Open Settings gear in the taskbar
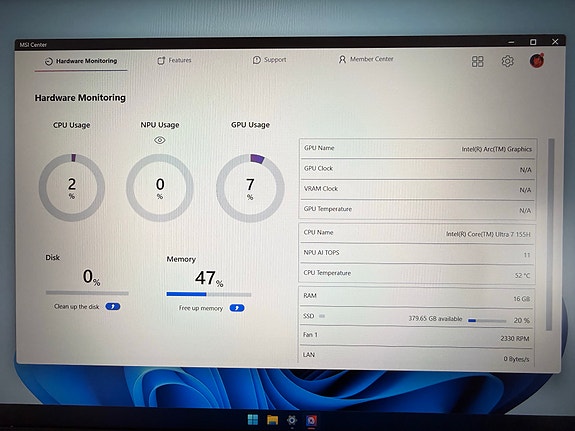The image size is (575, 431). (x=292, y=420)
